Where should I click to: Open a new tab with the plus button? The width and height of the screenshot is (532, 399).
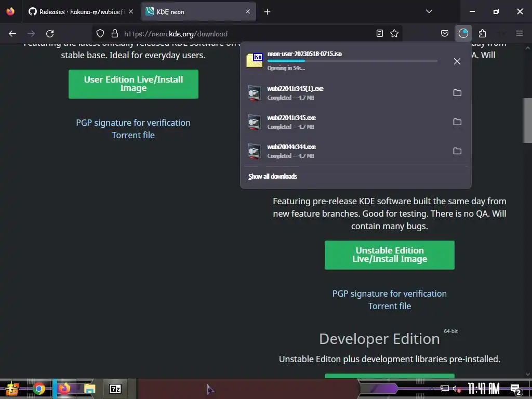point(268,12)
